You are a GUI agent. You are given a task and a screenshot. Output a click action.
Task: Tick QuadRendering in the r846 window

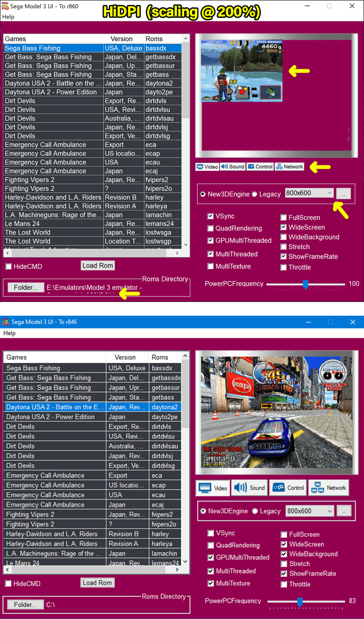tap(211, 545)
